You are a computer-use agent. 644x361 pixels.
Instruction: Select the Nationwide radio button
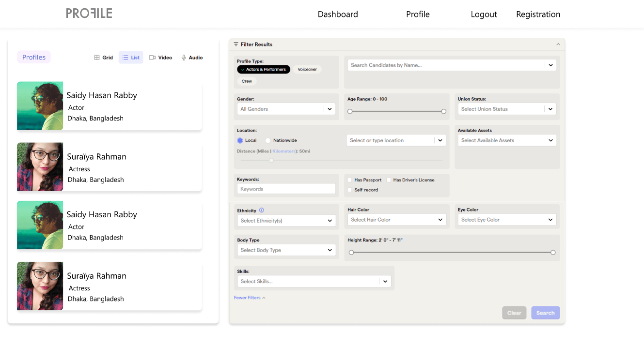click(x=268, y=140)
